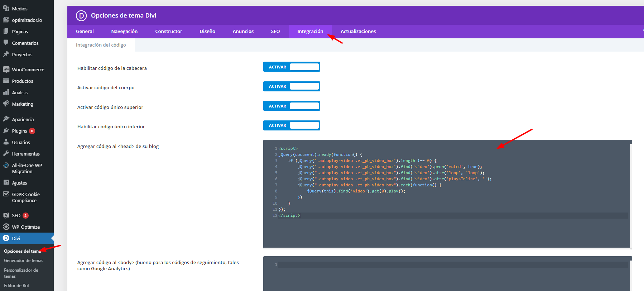The image size is (644, 291).
Task: Click the Proyectos pin icon
Action: click(x=6, y=54)
